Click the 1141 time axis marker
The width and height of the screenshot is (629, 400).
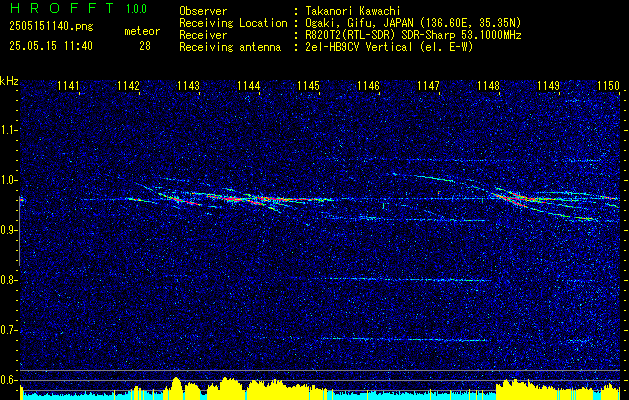(68, 85)
